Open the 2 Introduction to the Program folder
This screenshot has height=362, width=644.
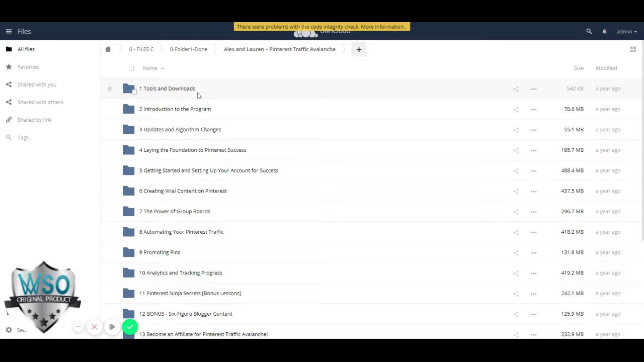tap(175, 109)
